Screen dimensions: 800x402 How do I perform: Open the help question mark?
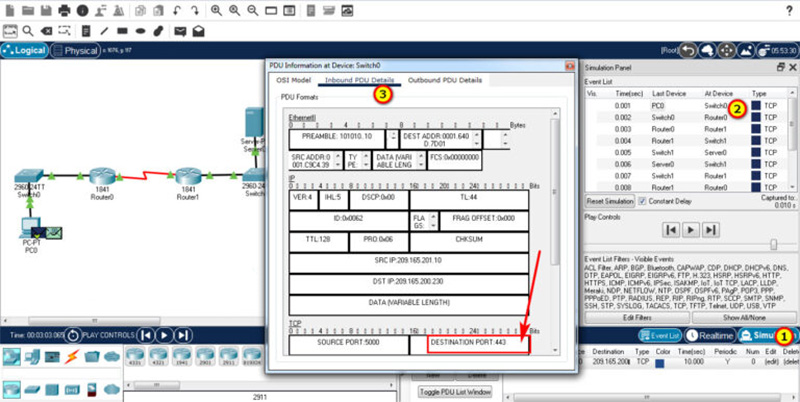(790, 10)
